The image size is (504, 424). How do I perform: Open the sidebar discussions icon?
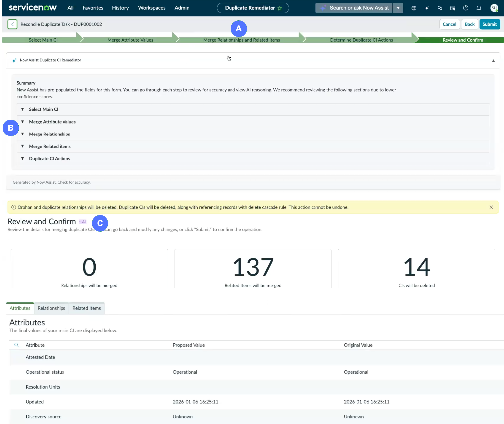tap(453, 8)
